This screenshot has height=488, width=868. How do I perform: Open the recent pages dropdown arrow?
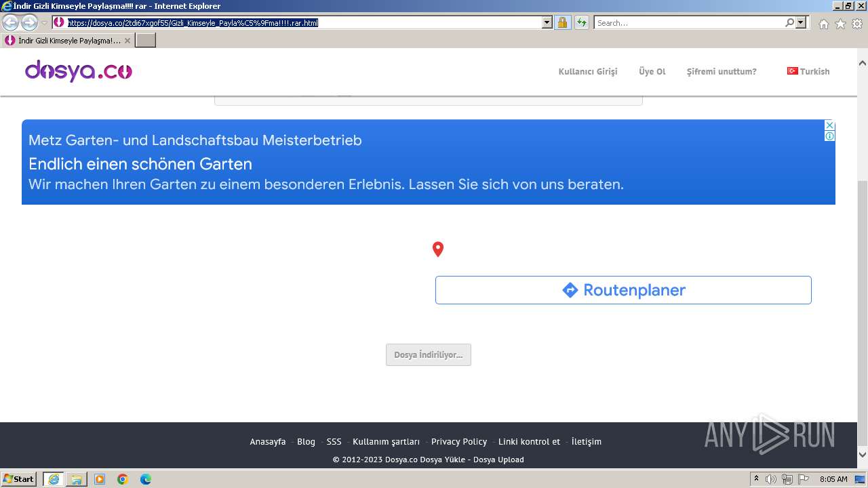(x=44, y=23)
